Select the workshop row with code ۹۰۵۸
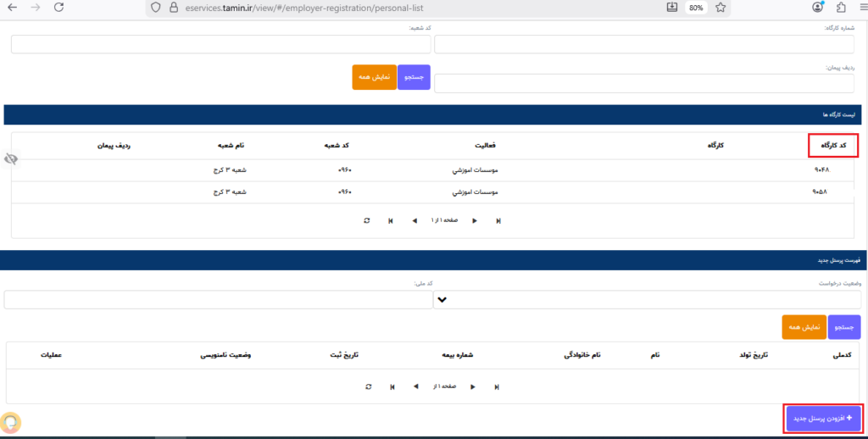Screen dimensions: 868x439 click(x=431, y=192)
